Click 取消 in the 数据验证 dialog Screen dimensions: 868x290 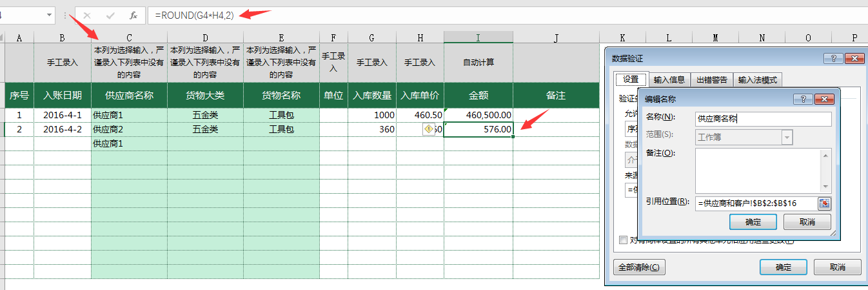pyautogui.click(x=838, y=267)
